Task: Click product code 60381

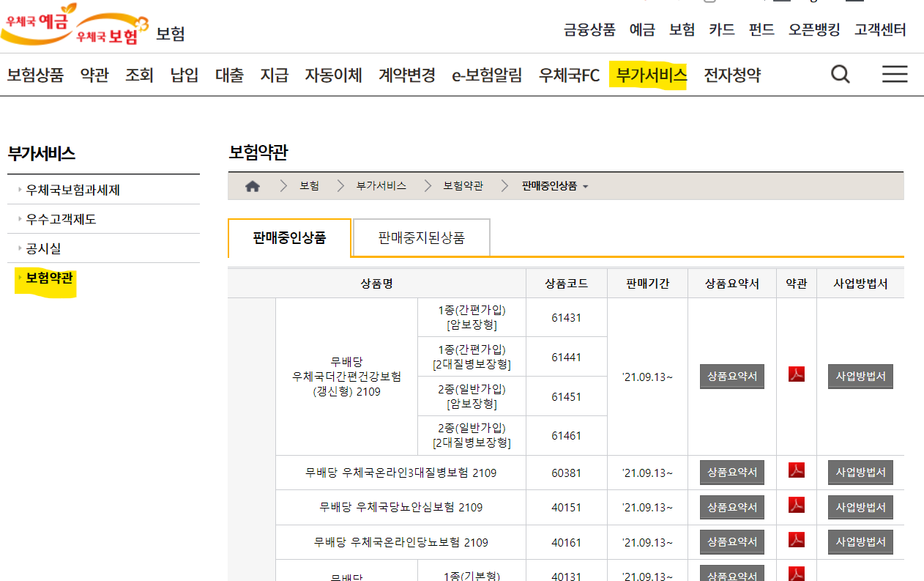Action: pyautogui.click(x=566, y=473)
